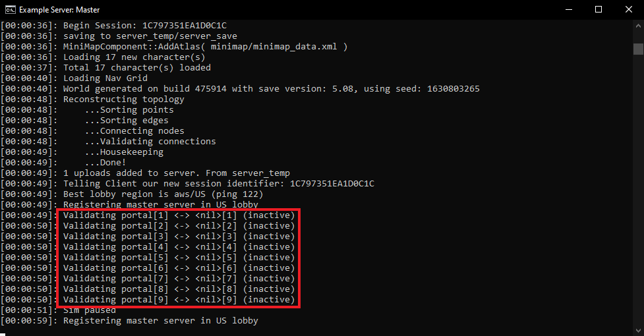Viewport: 644px width, 336px height.
Task: Click the "Validating portal[1]" log line
Action: tap(179, 215)
